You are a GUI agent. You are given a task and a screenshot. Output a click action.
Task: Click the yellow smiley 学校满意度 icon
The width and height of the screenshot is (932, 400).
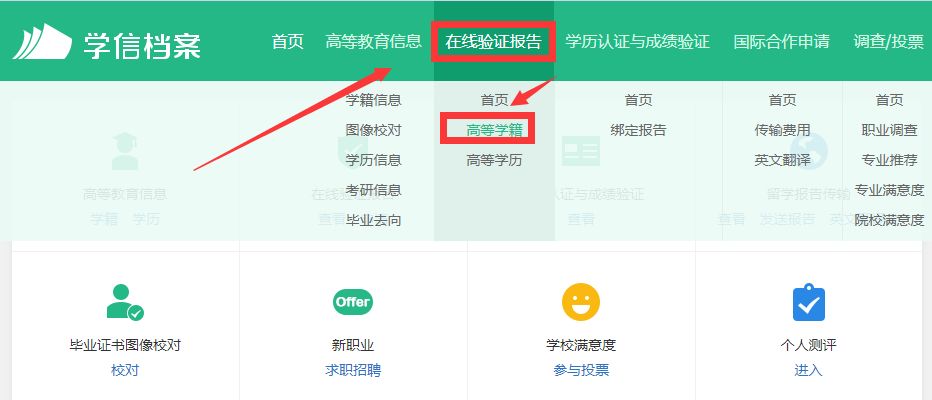(x=581, y=302)
